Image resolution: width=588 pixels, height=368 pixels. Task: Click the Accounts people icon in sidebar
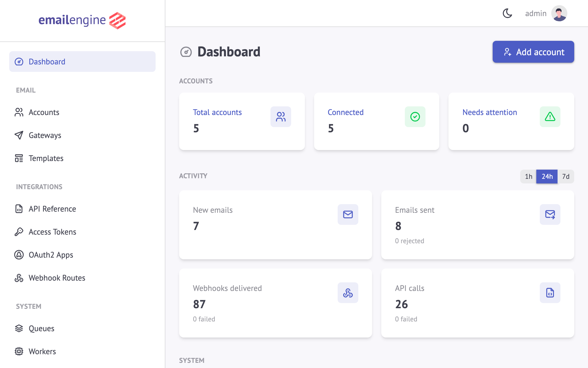tap(19, 112)
